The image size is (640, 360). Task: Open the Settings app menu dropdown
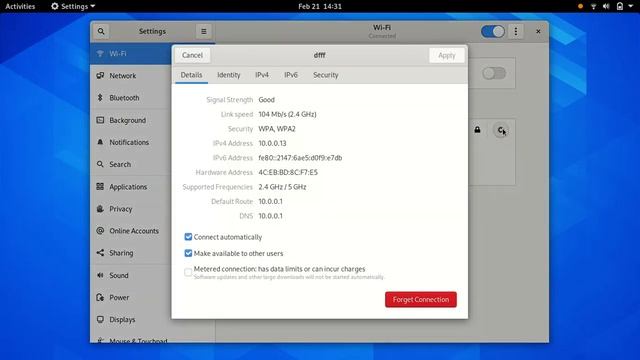click(x=73, y=6)
